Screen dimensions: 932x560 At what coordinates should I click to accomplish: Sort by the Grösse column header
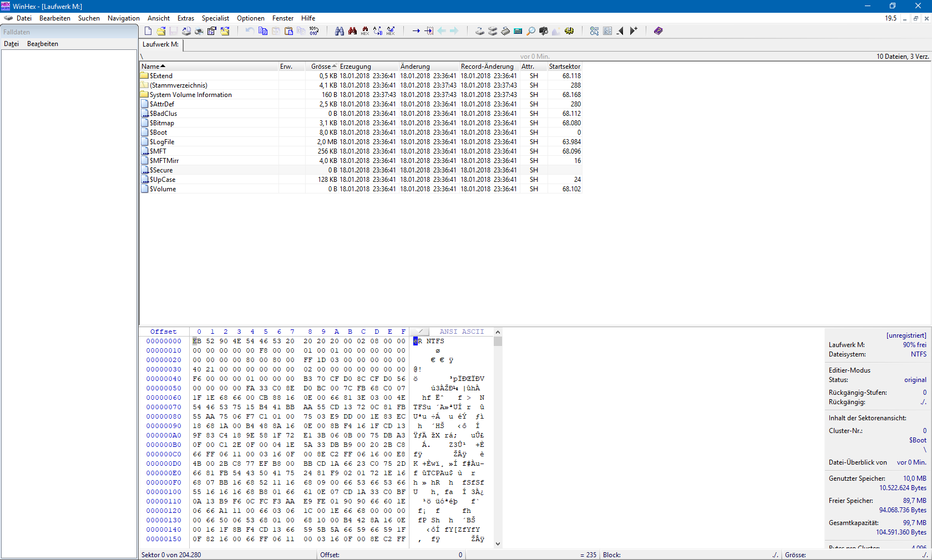[x=321, y=67]
